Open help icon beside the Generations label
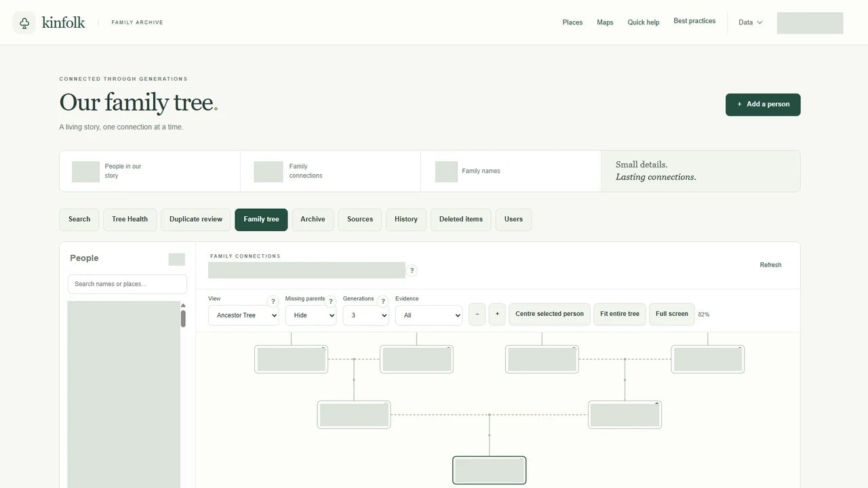 (383, 302)
